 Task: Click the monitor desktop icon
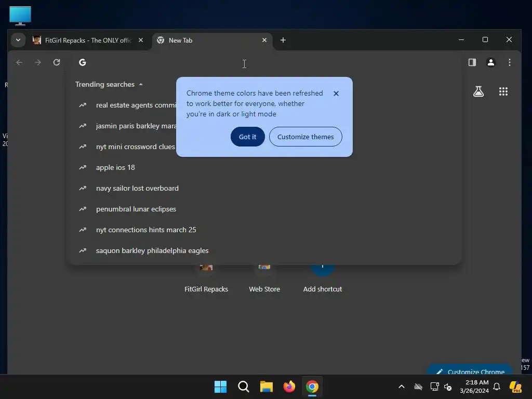point(20,16)
